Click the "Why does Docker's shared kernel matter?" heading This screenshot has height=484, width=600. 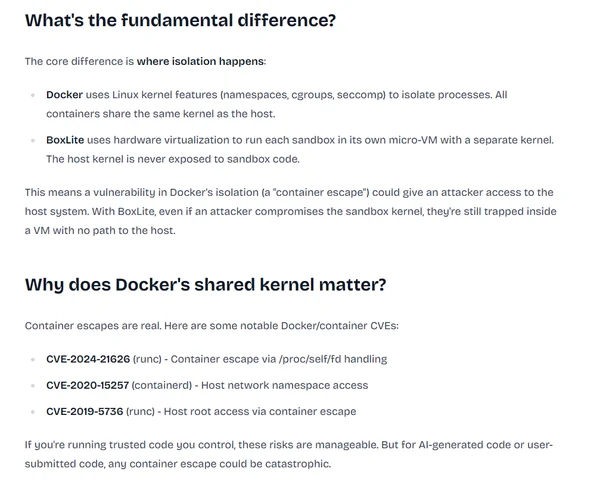(205, 284)
